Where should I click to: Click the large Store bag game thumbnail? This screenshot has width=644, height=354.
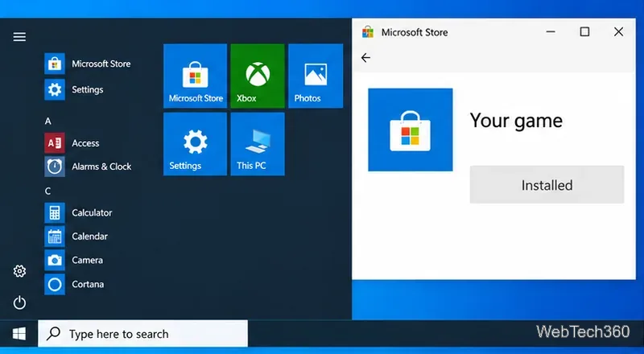[411, 130]
